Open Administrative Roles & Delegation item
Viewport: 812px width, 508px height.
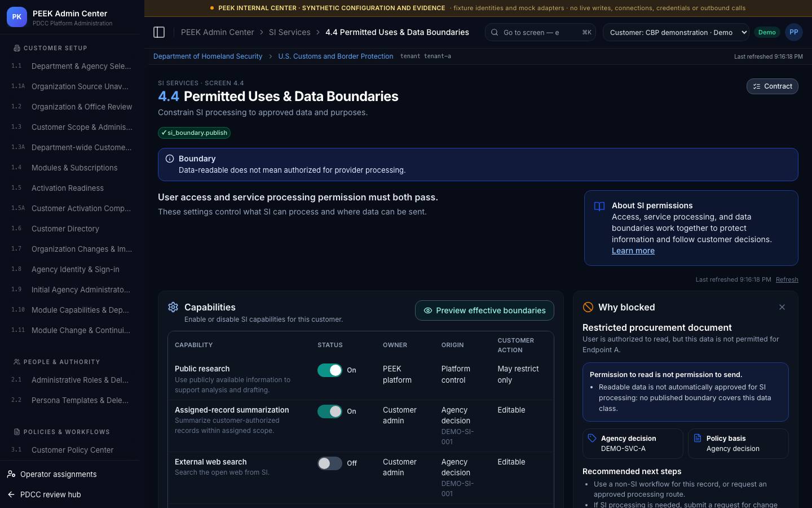coord(72,380)
